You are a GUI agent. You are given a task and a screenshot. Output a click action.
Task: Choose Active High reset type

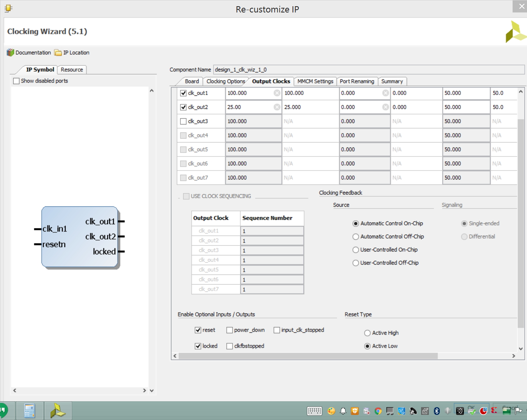point(367,333)
